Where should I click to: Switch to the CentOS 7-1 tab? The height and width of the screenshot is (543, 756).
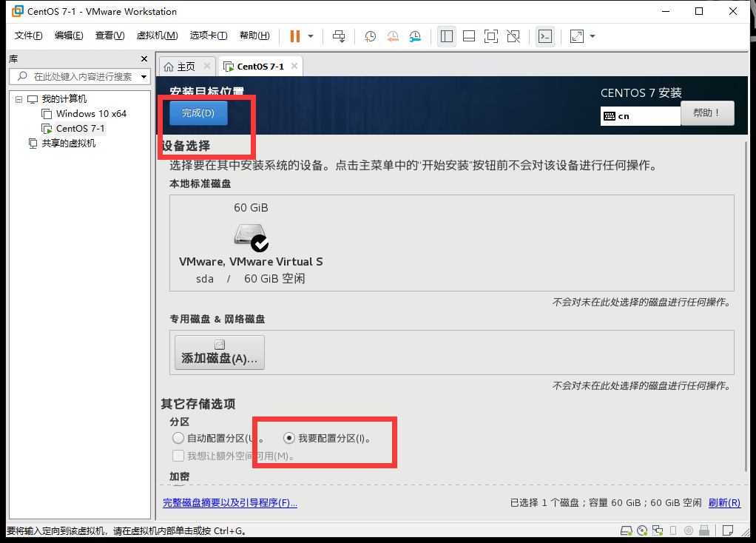tap(260, 67)
